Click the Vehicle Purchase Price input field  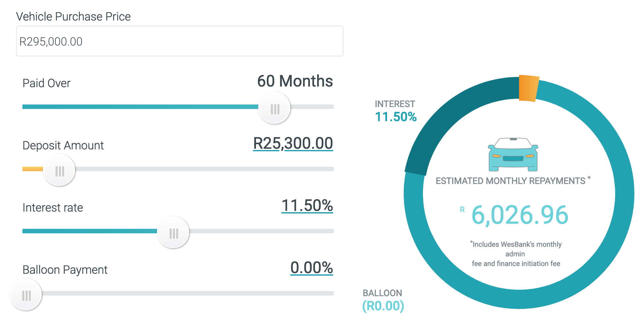[x=179, y=41]
